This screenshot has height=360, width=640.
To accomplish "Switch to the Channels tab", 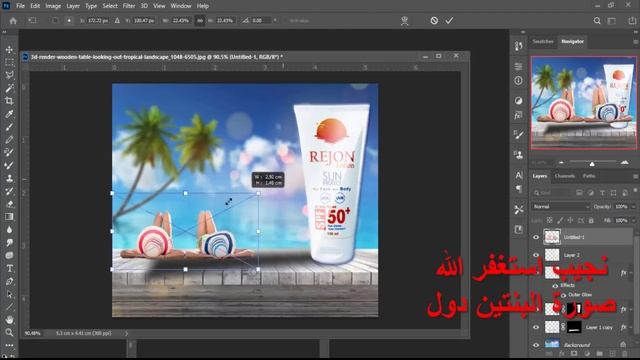I will [564, 176].
